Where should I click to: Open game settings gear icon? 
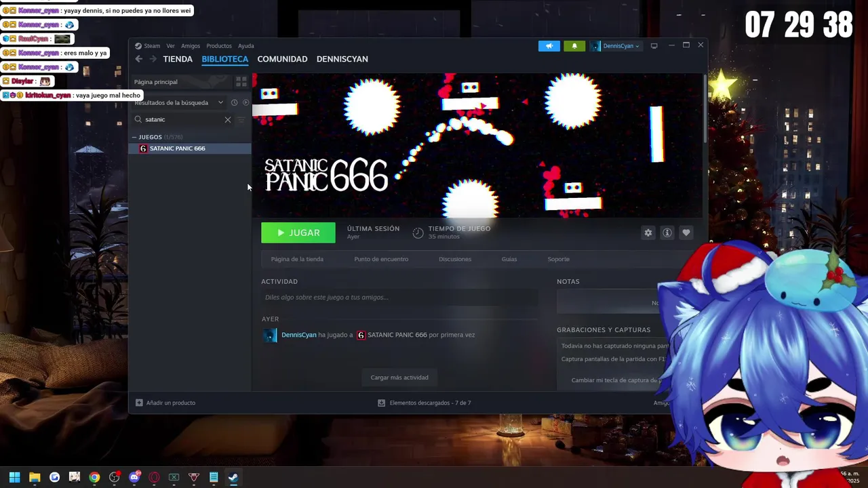[648, 232]
